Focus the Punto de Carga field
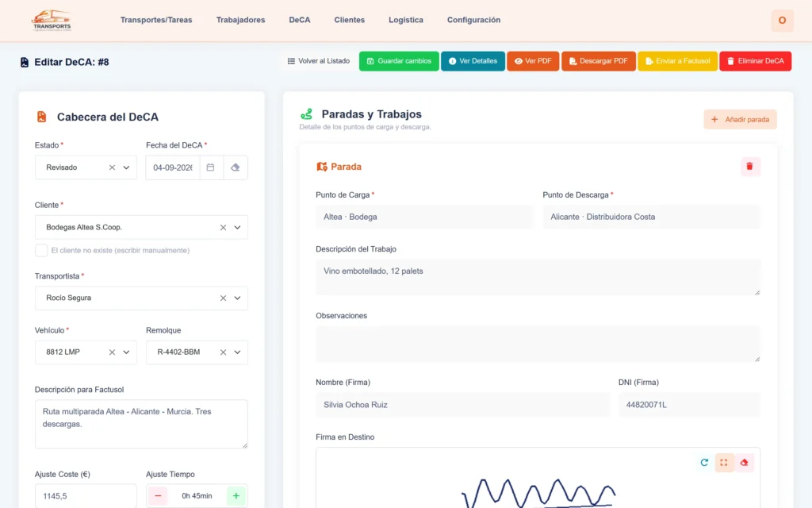Image resolution: width=812 pixels, height=508 pixels. pos(425,217)
